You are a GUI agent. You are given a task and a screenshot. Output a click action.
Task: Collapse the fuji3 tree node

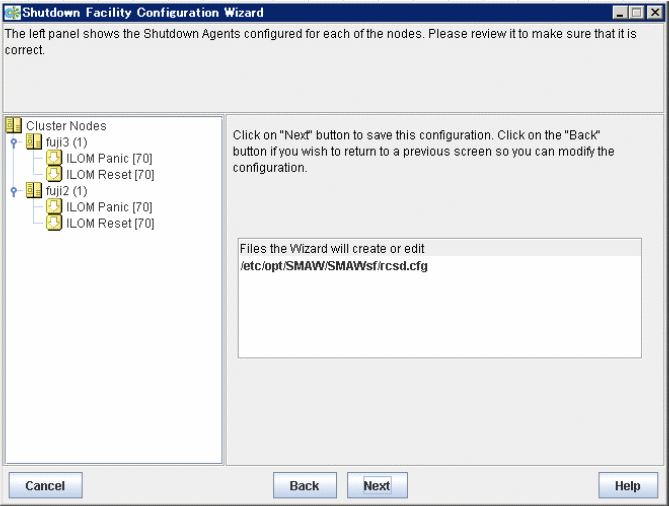click(14, 142)
